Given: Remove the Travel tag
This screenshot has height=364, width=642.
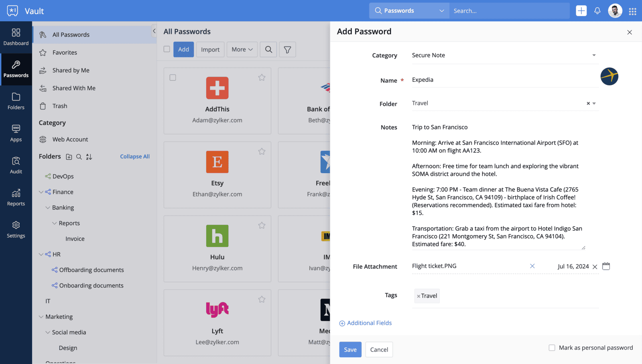Looking at the screenshot, I should click(x=419, y=296).
